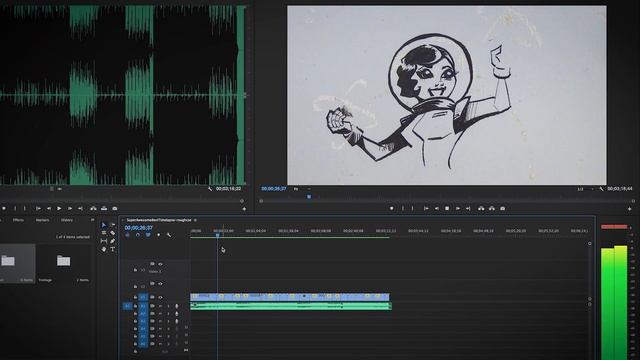
Task: Hide the V2 track output eye
Action: pyautogui.click(x=160, y=284)
